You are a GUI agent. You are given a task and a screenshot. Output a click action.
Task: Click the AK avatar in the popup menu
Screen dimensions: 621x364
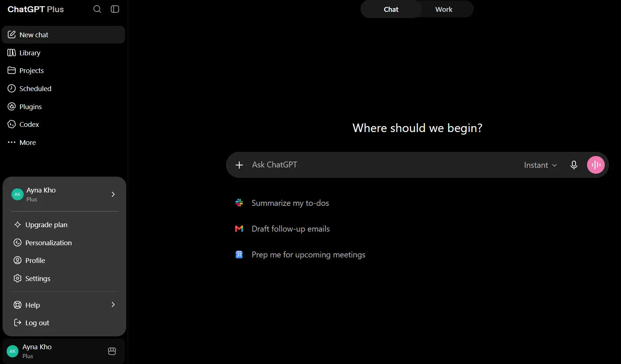17,194
